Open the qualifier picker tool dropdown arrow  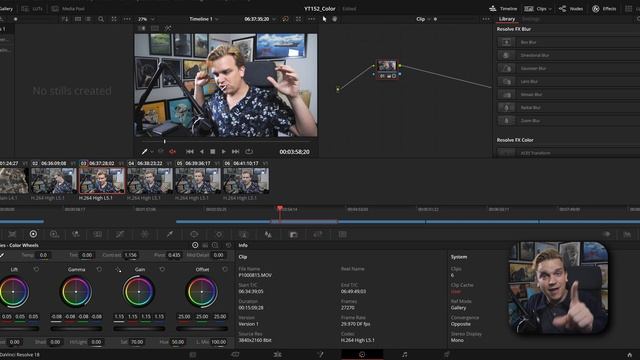[x=152, y=152]
